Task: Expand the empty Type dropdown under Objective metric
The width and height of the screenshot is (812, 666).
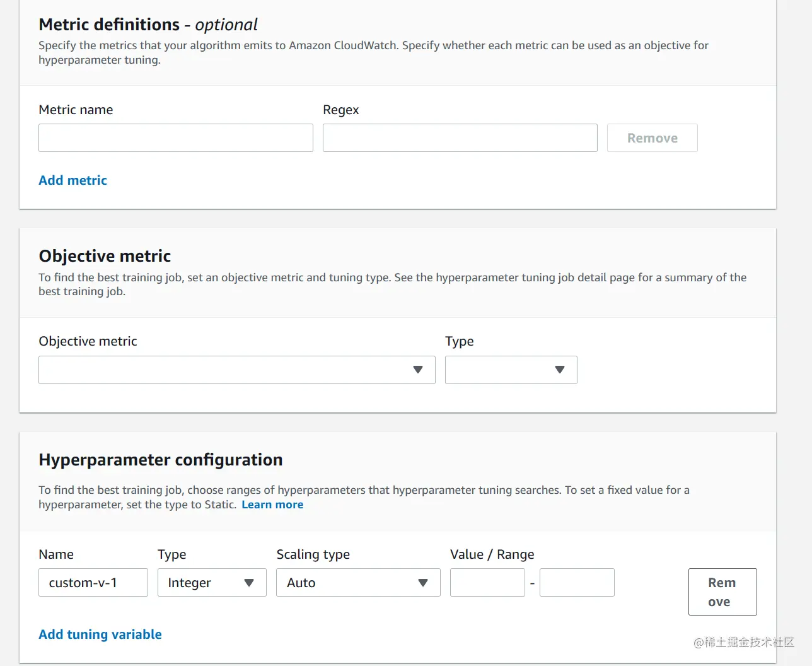Action: 511,370
